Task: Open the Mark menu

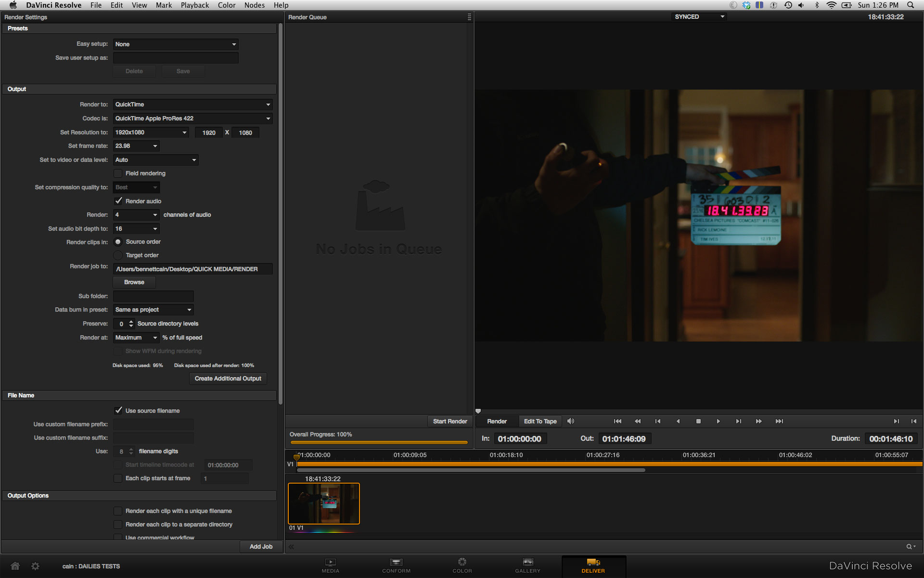Action: [x=164, y=5]
